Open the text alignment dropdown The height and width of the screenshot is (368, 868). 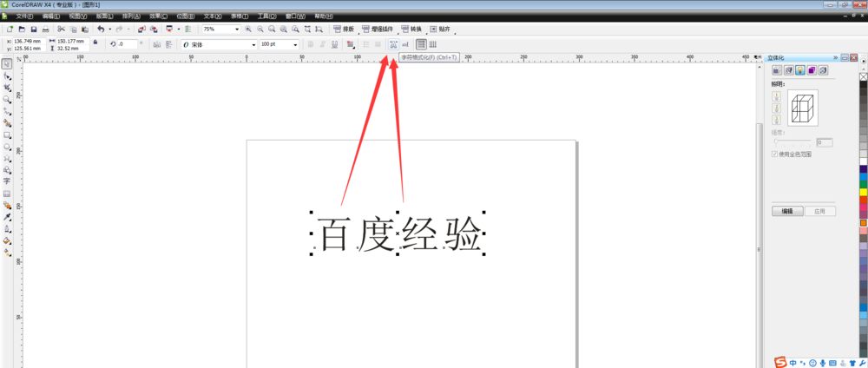coord(351,44)
